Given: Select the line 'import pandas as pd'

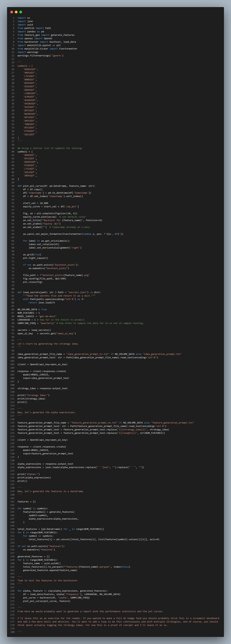Looking at the screenshot, I should coord(30,32).
